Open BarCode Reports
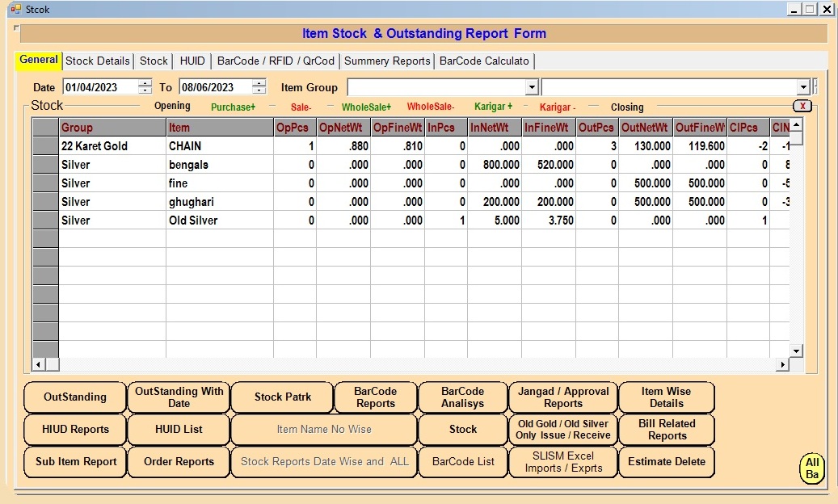 (x=375, y=397)
